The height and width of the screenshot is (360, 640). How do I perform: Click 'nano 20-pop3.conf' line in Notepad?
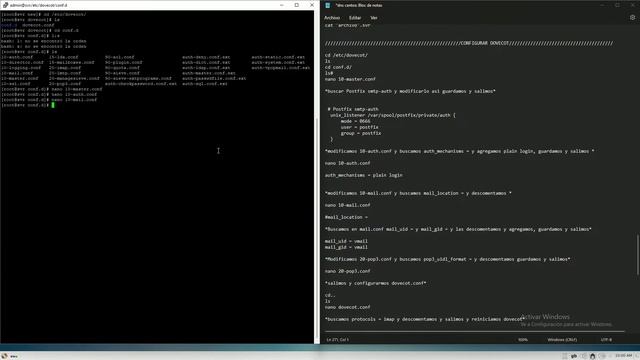(347, 271)
